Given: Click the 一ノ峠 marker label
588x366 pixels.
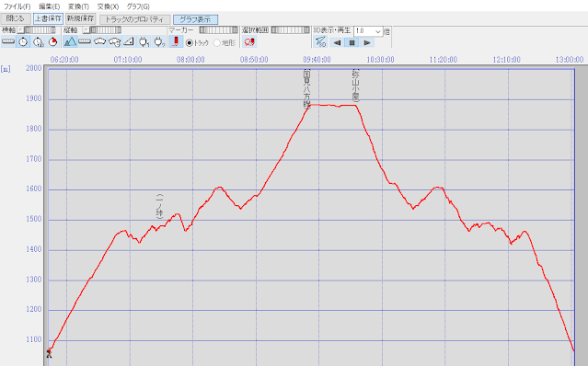Looking at the screenshot, I should click(x=160, y=206).
